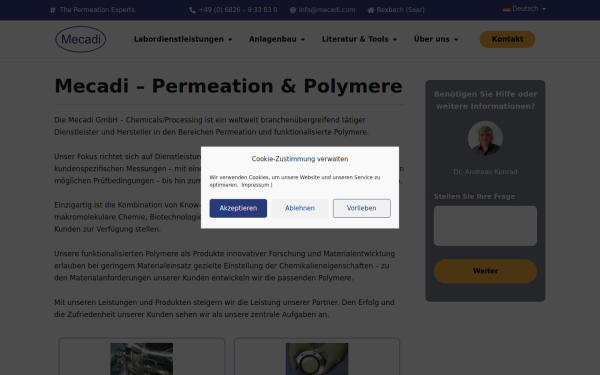Click the info@mecadi.com email link
Viewport: 600px width, 375px height.
327,10
